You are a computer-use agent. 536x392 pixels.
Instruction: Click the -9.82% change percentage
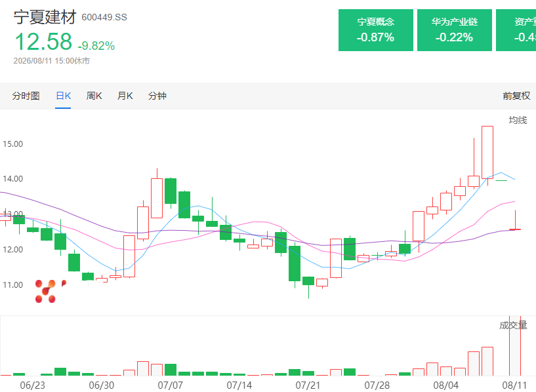pyautogui.click(x=96, y=46)
